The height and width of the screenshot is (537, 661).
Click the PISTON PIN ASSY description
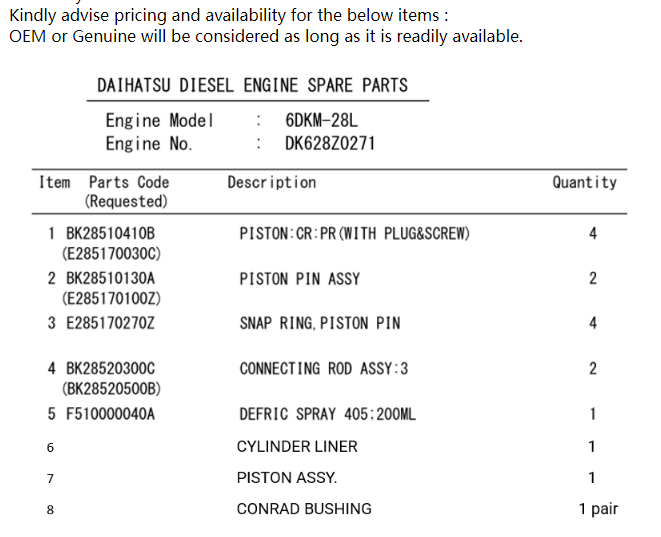tap(299, 279)
